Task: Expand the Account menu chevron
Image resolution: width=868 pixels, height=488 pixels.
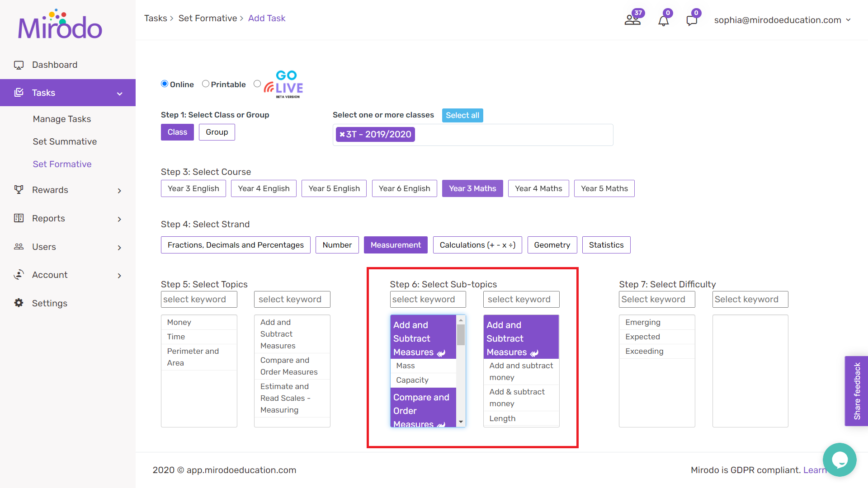Action: click(x=120, y=276)
